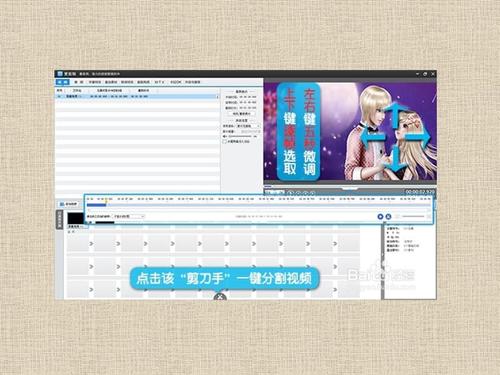Click the black video thumbnail in added clips
The height and width of the screenshot is (375, 500).
(75, 218)
